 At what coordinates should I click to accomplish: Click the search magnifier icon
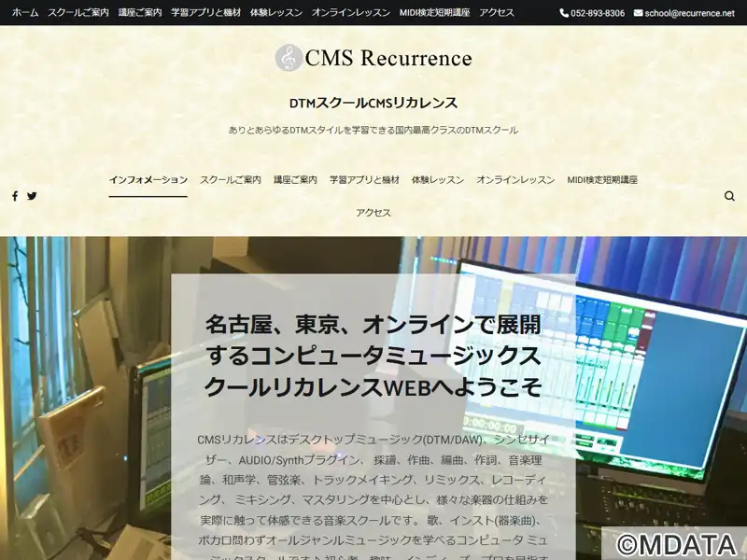pos(729,196)
